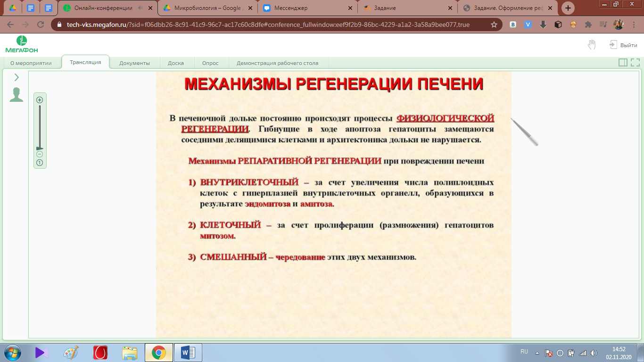This screenshot has width=644, height=362.
Task: Open the Windows Start menu
Action: click(x=12, y=352)
